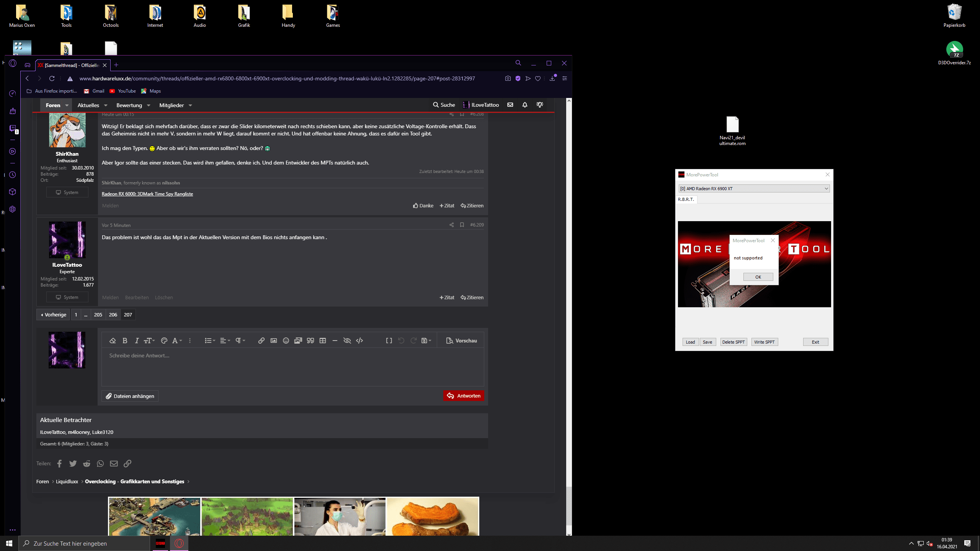Open the text alignment dropdown
980x551 pixels.
point(225,341)
